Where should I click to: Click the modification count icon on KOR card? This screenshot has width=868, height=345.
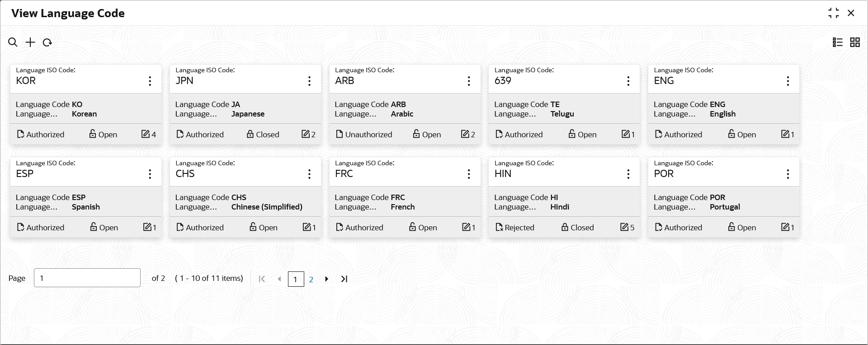pyautogui.click(x=145, y=134)
